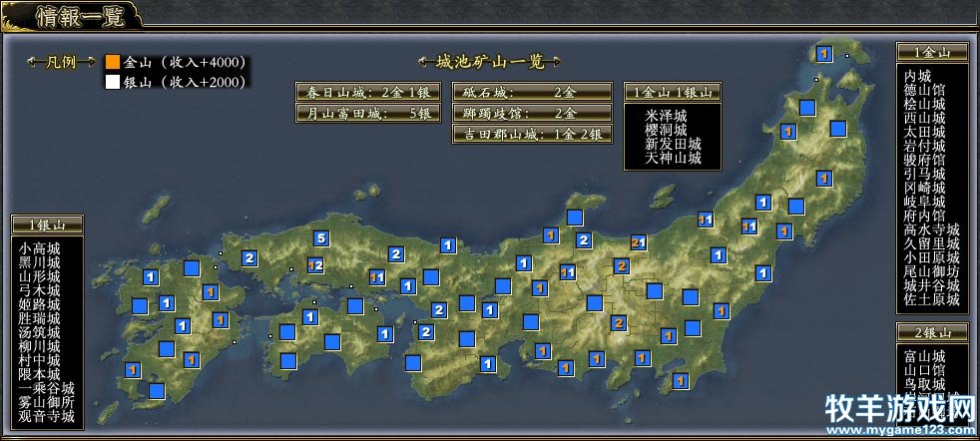Click 桧山城 in the 1金山 list
The width and height of the screenshot is (980, 441).
[x=925, y=104]
